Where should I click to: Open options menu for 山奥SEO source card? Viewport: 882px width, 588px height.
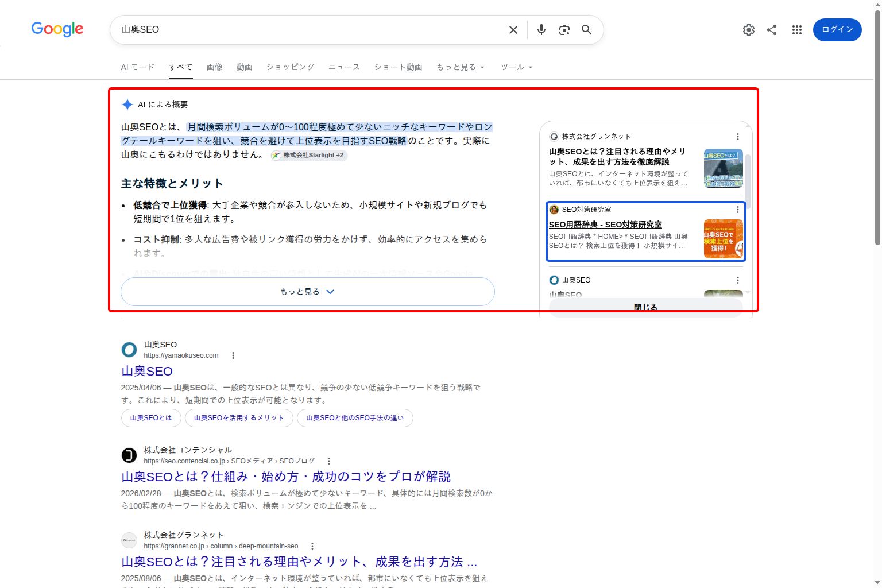pos(738,280)
